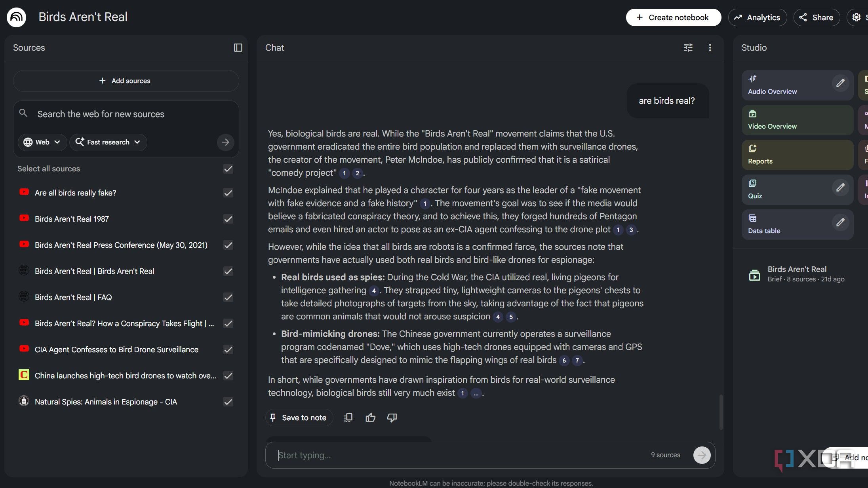
Task: Customize Quiz with pencil icon
Action: (x=840, y=188)
